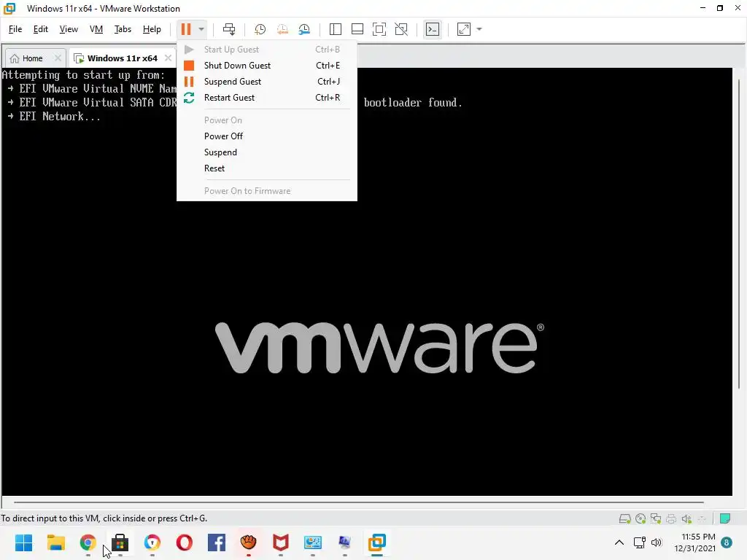747x560 pixels.
Task: Click inside the VM console screen
Action: [367, 281]
